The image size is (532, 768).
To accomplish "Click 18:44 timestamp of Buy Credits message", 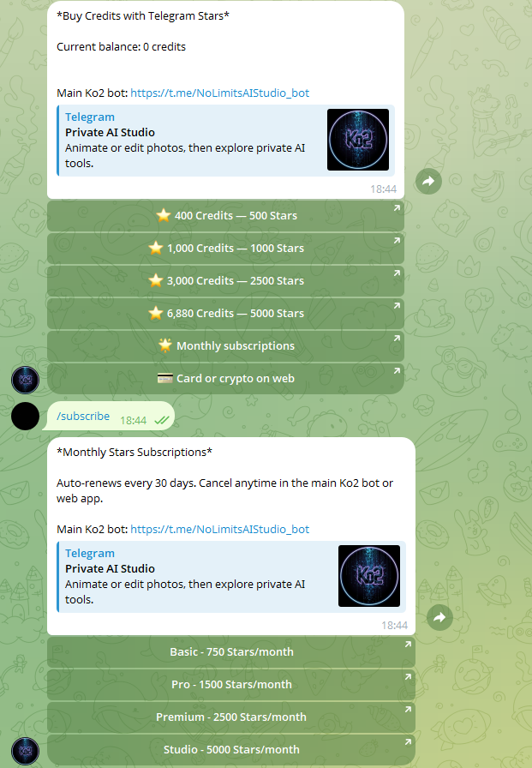I will tap(383, 189).
